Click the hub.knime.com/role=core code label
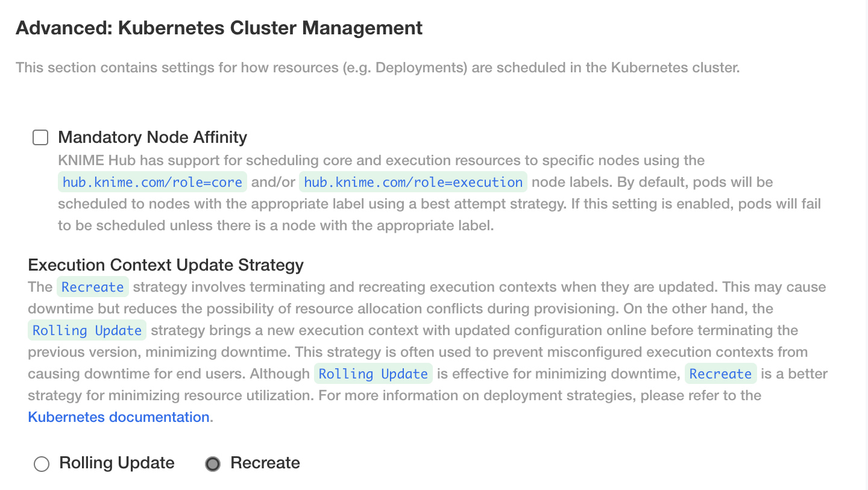This screenshot has height=490, width=868. [153, 182]
